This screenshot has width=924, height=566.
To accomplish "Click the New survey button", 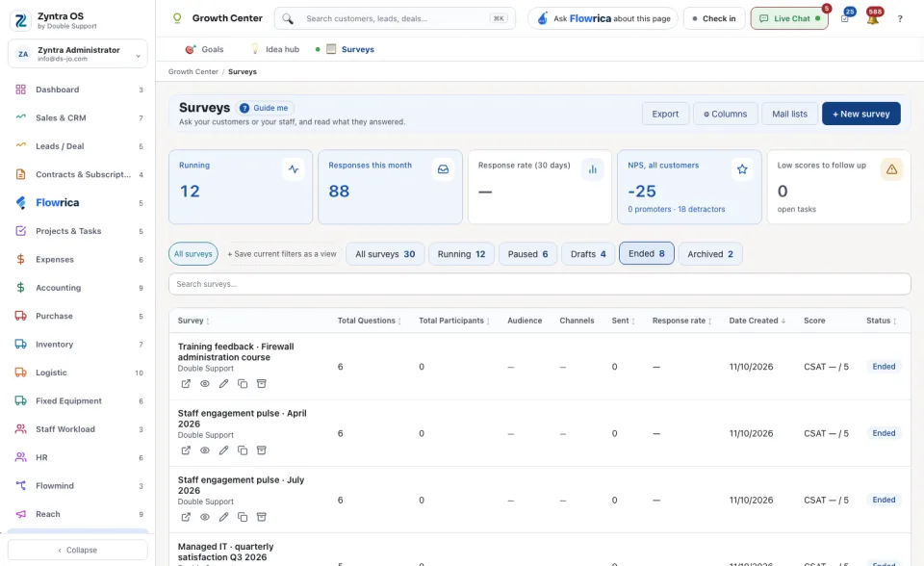I will click(860, 114).
